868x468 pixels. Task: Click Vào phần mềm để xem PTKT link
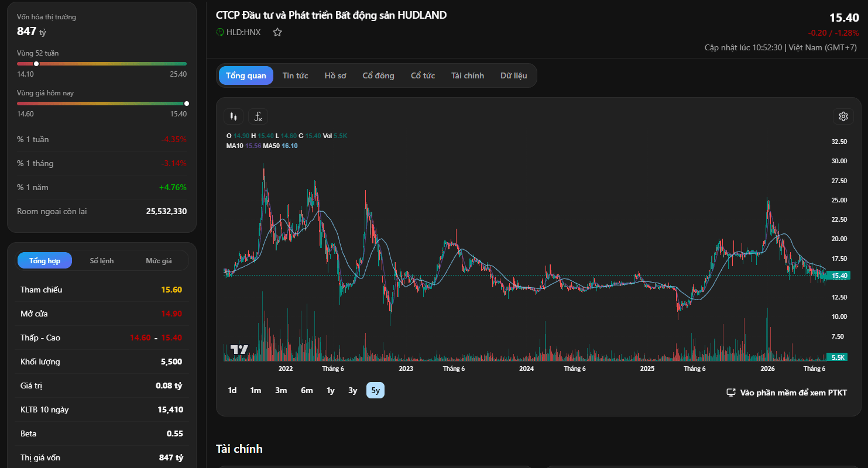click(793, 393)
